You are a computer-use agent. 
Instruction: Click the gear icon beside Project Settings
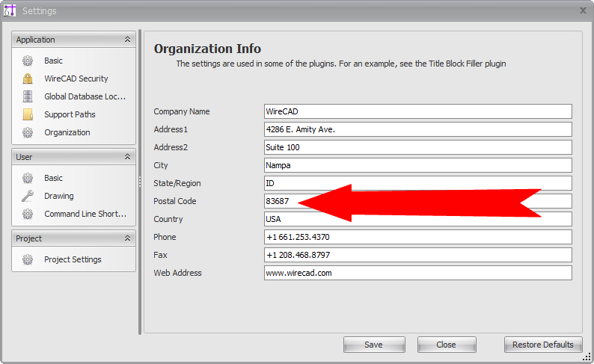(28, 259)
